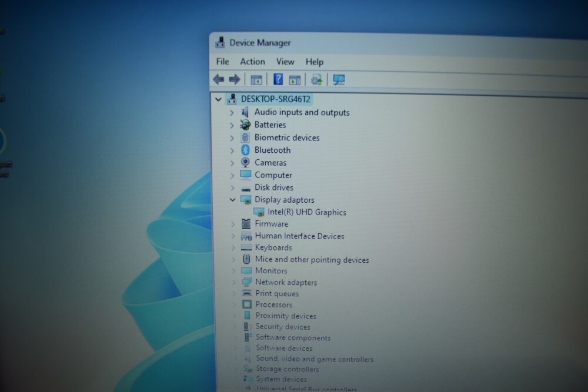Select the Software devices label
The width and height of the screenshot is (588, 392).
click(284, 348)
